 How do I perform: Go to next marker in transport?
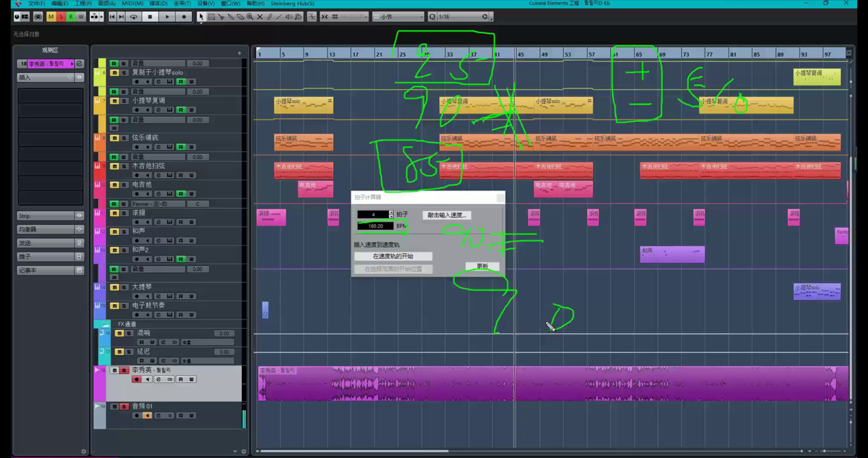click(x=121, y=17)
